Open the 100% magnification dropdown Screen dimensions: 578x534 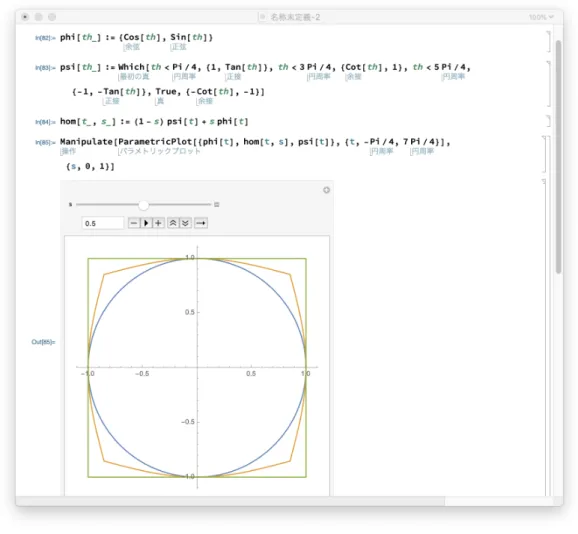click(541, 17)
